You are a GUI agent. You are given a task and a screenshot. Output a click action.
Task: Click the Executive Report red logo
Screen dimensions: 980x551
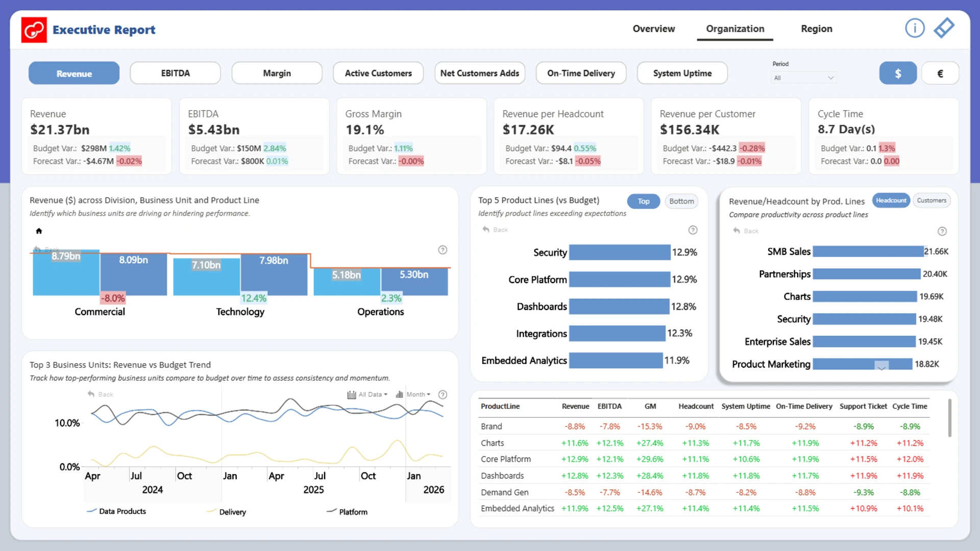pyautogui.click(x=34, y=30)
